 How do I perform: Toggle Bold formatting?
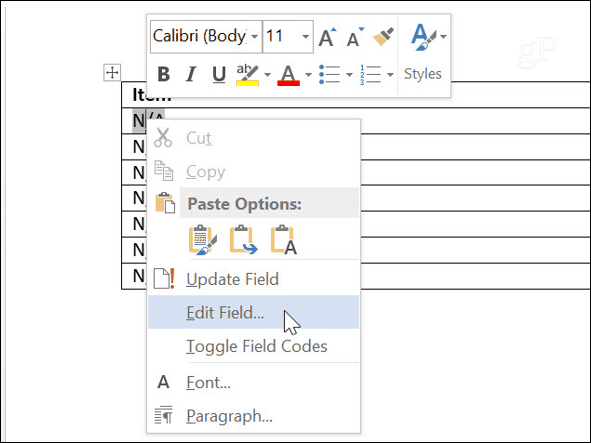click(164, 74)
